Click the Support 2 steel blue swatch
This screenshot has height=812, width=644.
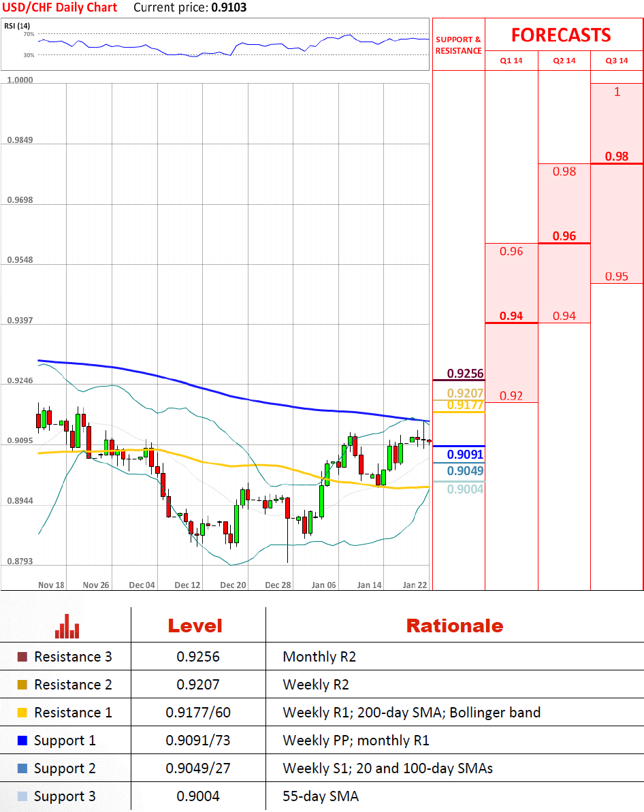[22, 768]
